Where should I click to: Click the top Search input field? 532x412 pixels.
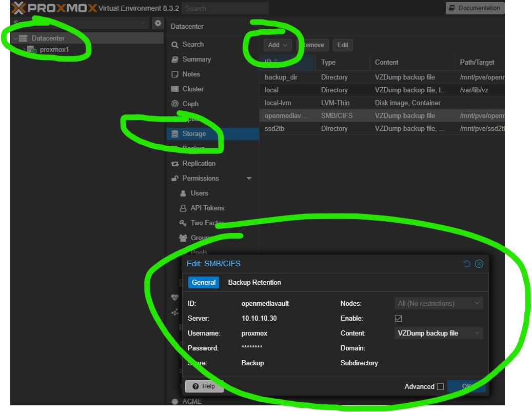pos(225,8)
